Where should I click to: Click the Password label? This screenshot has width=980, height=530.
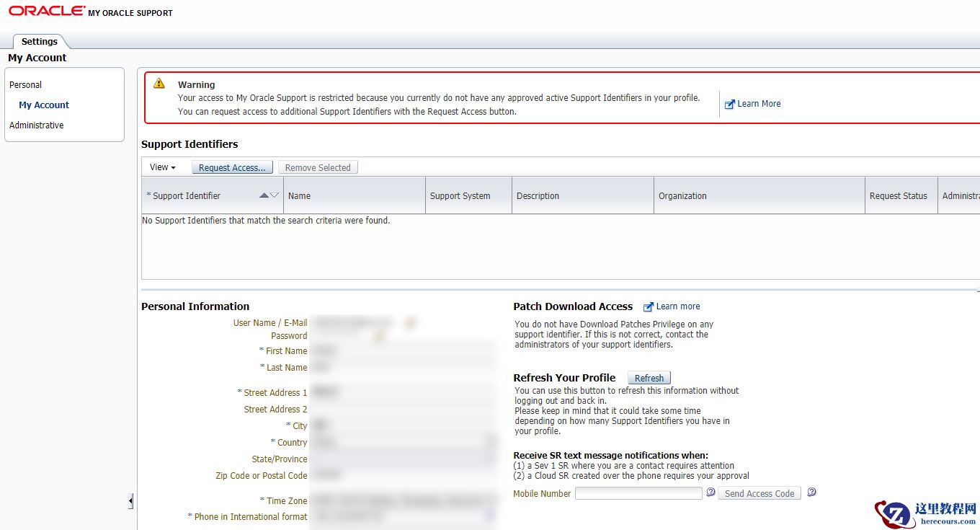coord(289,336)
